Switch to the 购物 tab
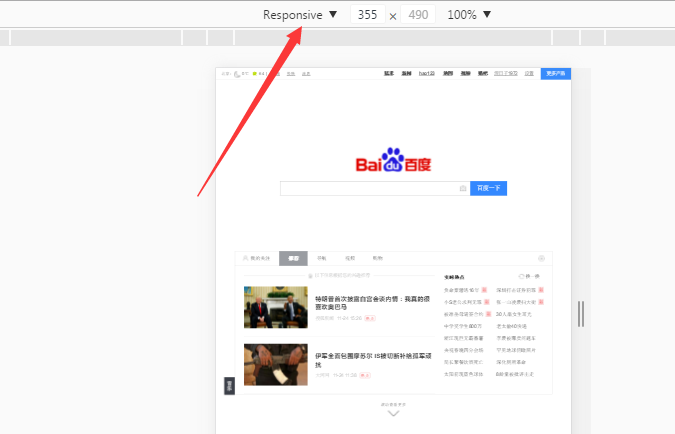The width and height of the screenshot is (675, 434). pos(378,258)
